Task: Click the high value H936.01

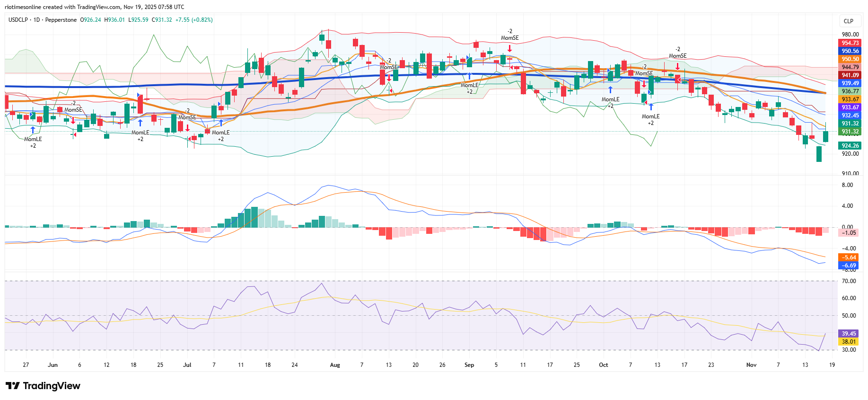Action: [x=114, y=20]
